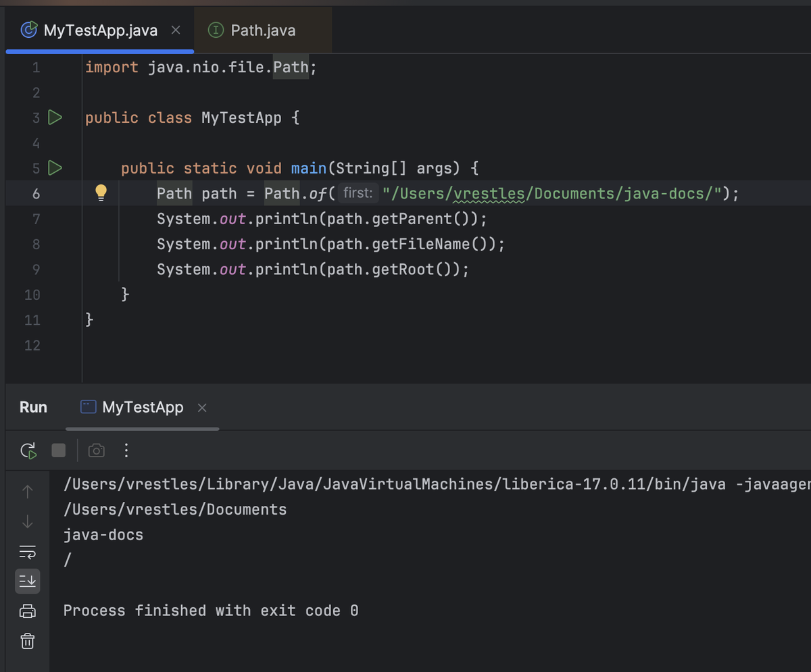
Task: Toggle scroll to end of console
Action: (x=28, y=581)
